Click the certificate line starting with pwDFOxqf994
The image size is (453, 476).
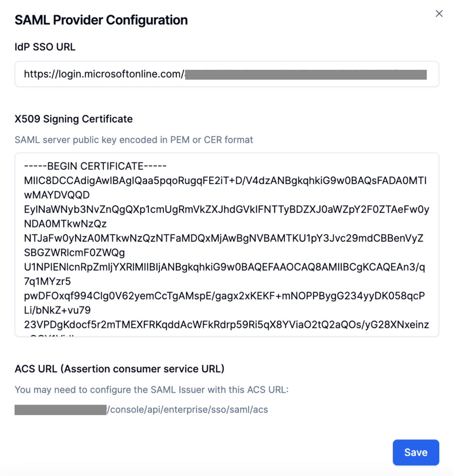[224, 296]
